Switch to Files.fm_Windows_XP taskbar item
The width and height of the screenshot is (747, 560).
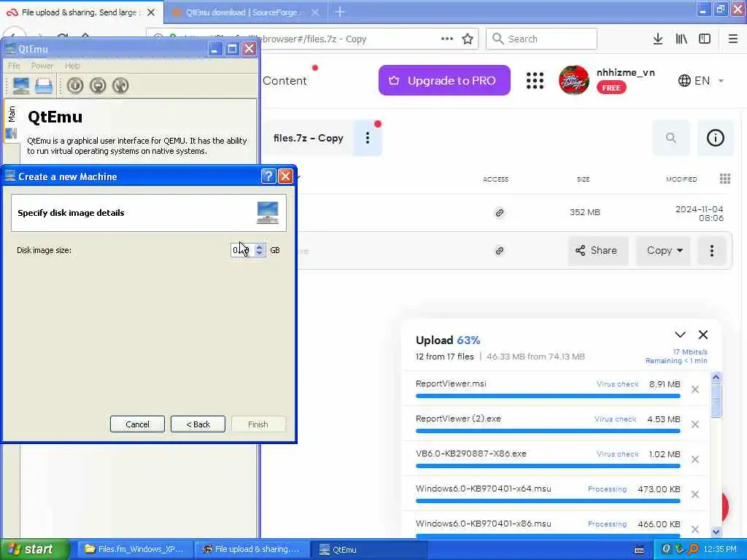click(134, 550)
